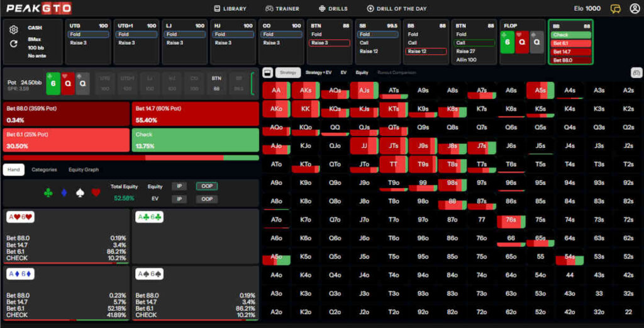Image resolution: width=644 pixels, height=328 pixels.
Task: Select the Check action box at 13.75%
Action: [x=195, y=140]
